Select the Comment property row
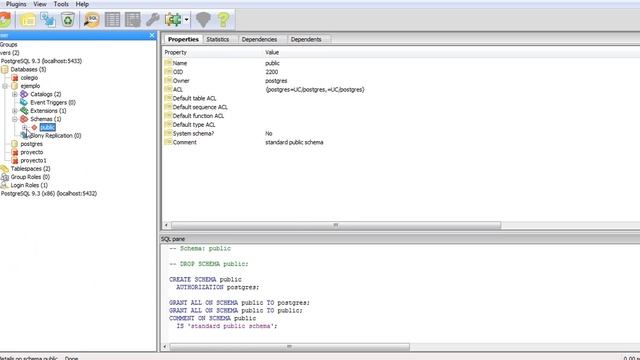The width and height of the screenshot is (640, 360). click(402, 142)
